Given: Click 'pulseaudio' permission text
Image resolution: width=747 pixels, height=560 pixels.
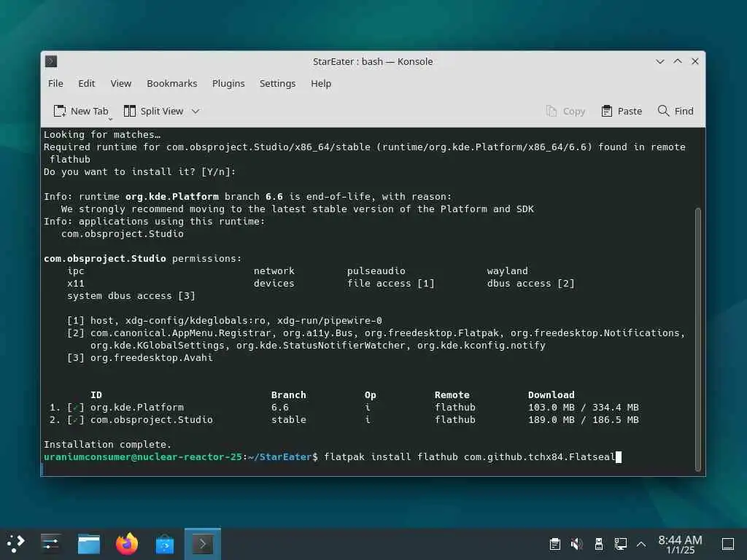Looking at the screenshot, I should (376, 271).
